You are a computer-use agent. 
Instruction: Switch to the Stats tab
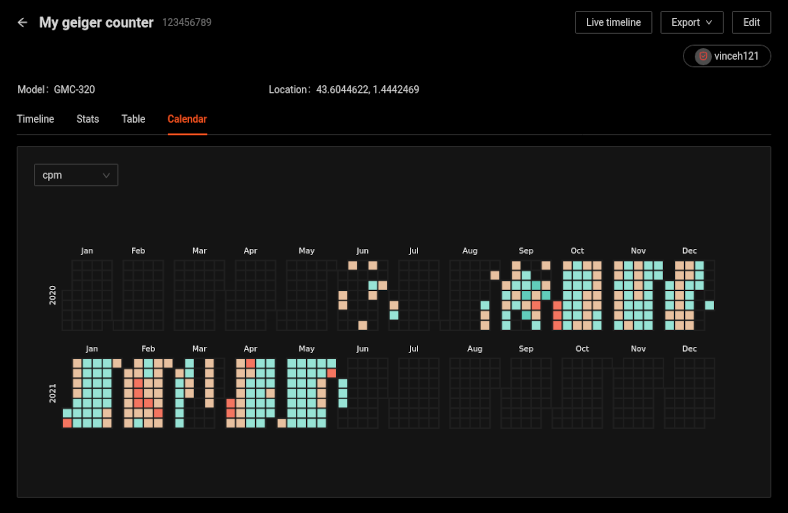[x=87, y=119]
